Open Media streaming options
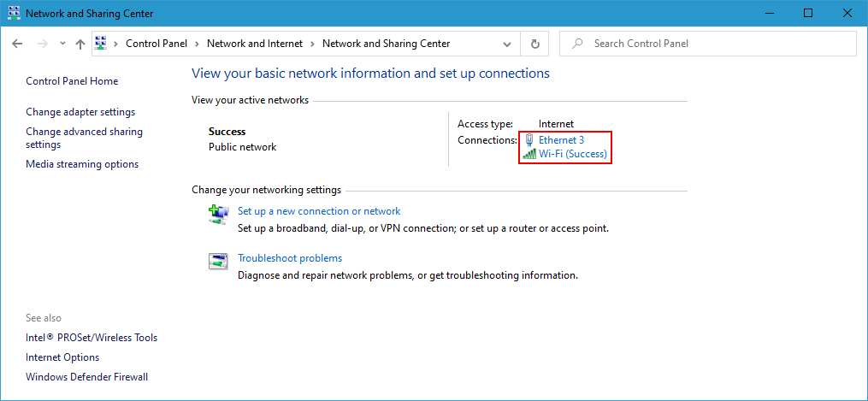 tap(82, 164)
